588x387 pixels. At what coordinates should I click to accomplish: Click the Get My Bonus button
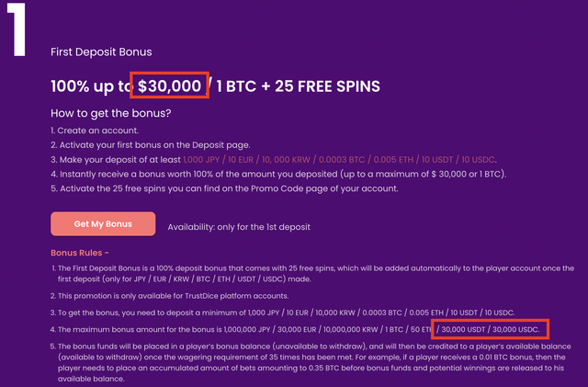103,224
